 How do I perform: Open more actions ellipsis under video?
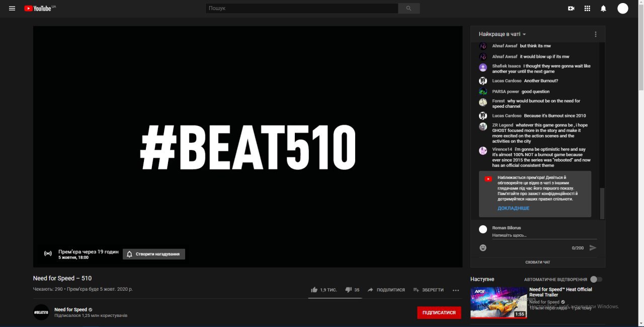click(x=456, y=290)
